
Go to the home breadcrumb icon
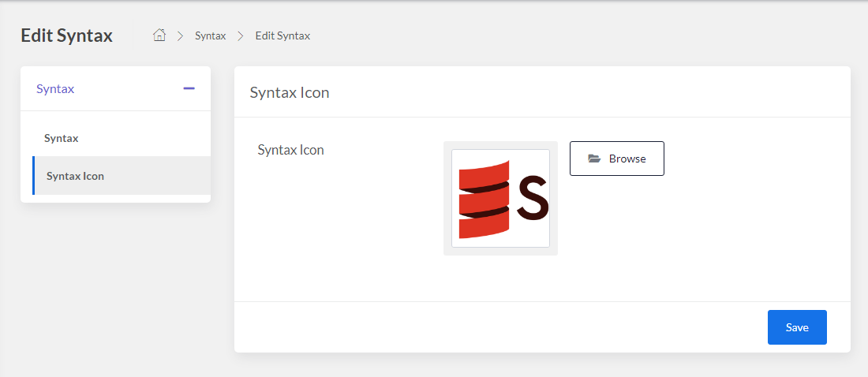click(159, 35)
